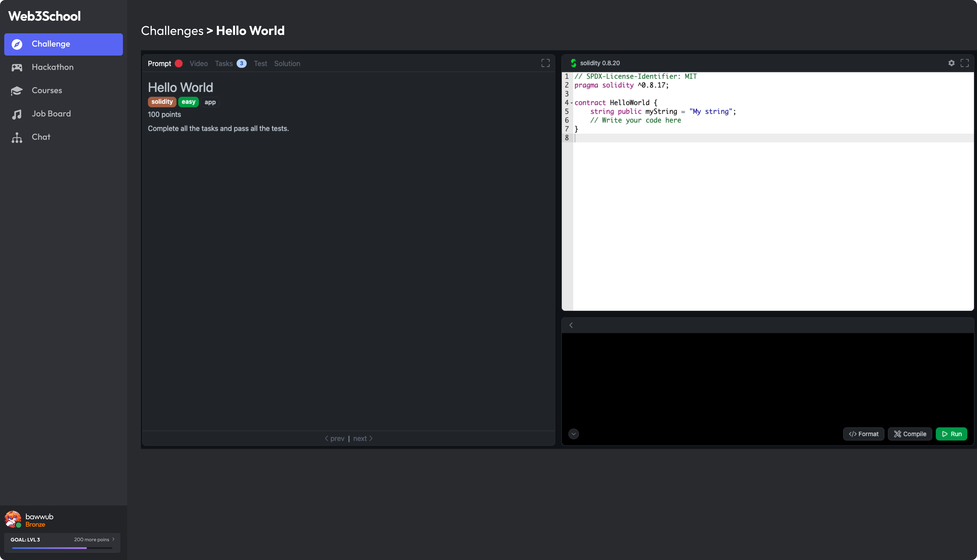The width and height of the screenshot is (977, 560).
Task: Click the bawwub user avatar
Action: 13,519
